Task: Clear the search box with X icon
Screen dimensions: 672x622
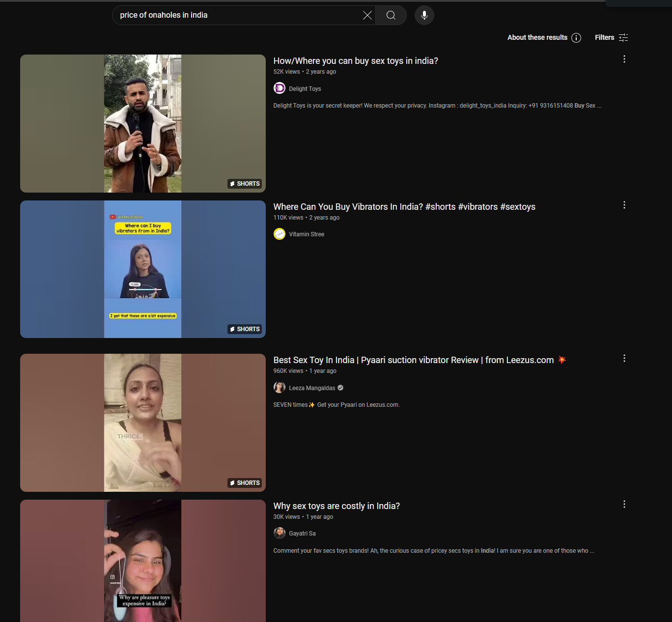Action: (367, 15)
